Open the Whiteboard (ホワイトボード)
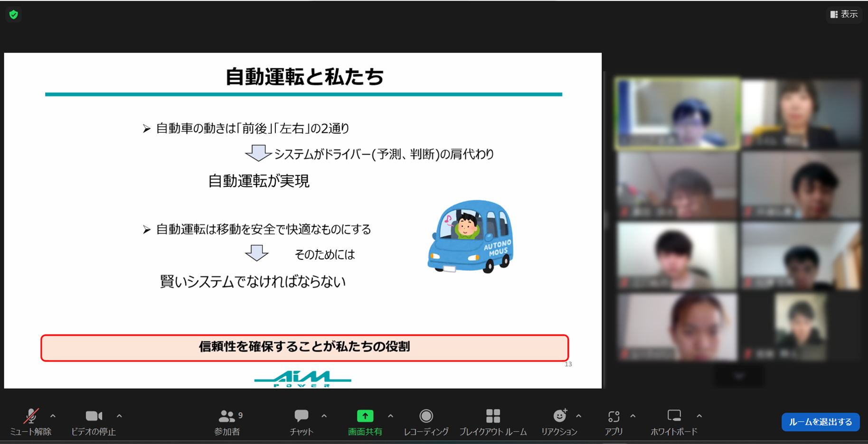 [674, 421]
